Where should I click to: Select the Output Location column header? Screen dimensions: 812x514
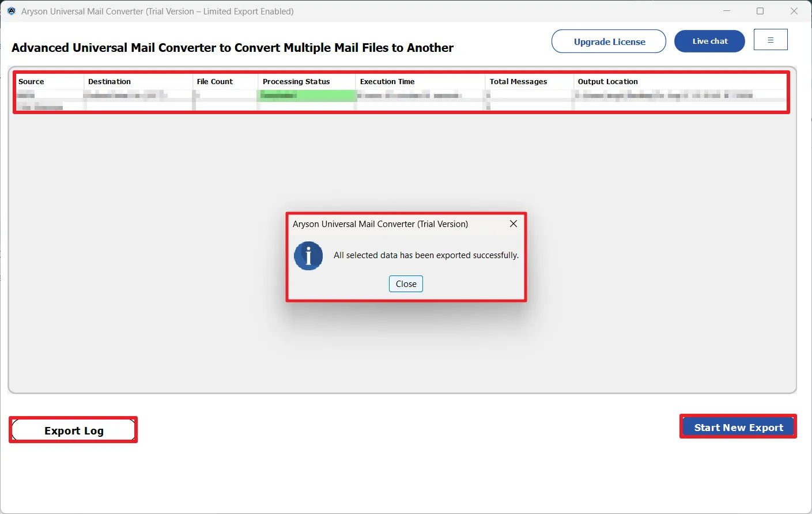[681, 82]
